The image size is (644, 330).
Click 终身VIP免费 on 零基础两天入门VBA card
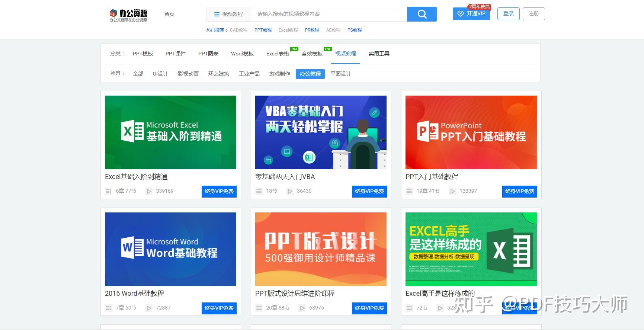(369, 191)
